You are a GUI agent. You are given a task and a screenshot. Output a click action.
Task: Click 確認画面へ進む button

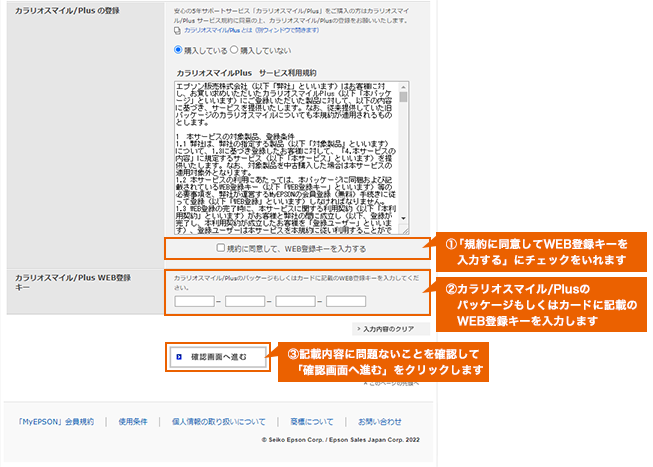pyautogui.click(x=219, y=355)
